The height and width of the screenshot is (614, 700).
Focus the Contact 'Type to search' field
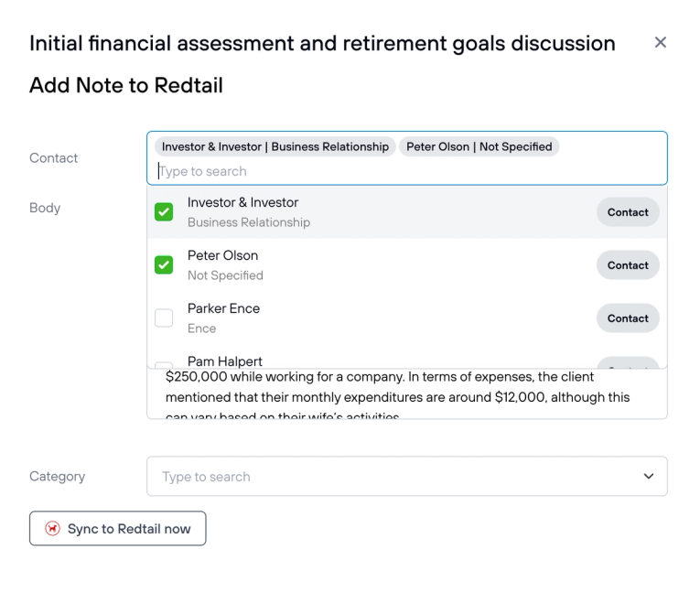click(x=403, y=171)
